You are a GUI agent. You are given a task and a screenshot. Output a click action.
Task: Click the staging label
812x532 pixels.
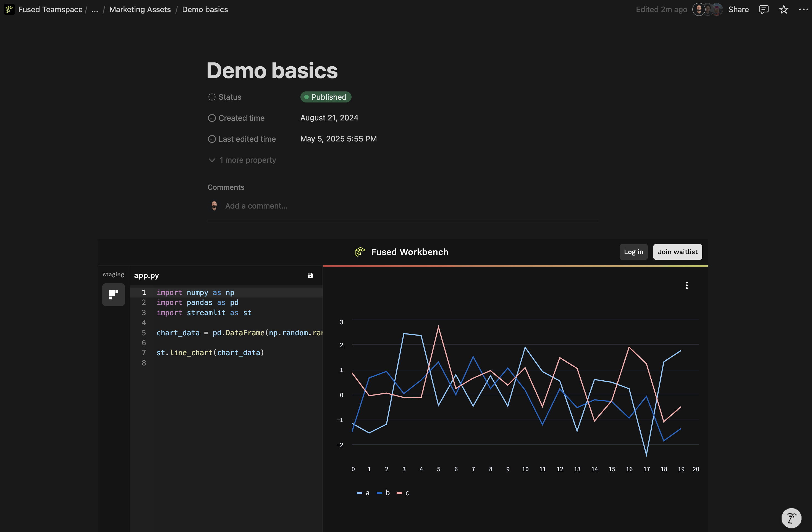coord(113,274)
